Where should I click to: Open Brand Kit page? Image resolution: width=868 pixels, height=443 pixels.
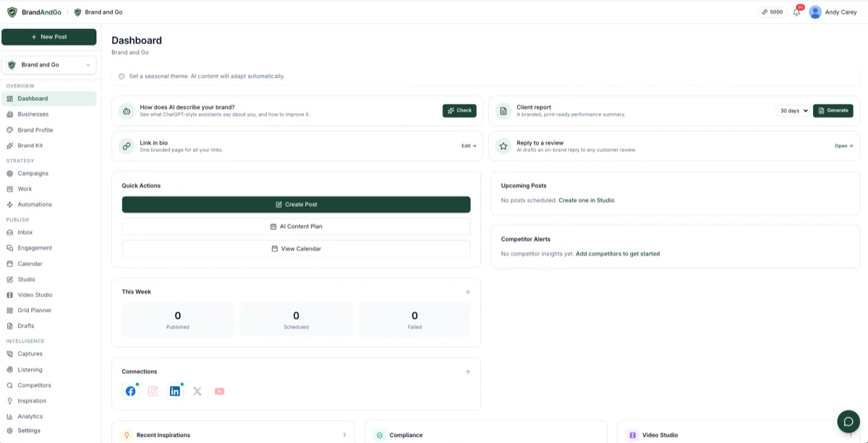point(49,145)
